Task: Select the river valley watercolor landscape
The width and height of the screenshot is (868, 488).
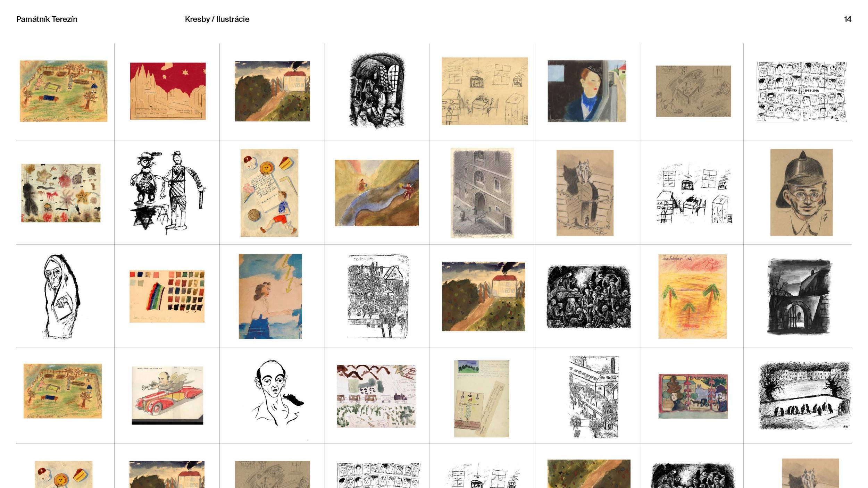Action: tap(377, 193)
